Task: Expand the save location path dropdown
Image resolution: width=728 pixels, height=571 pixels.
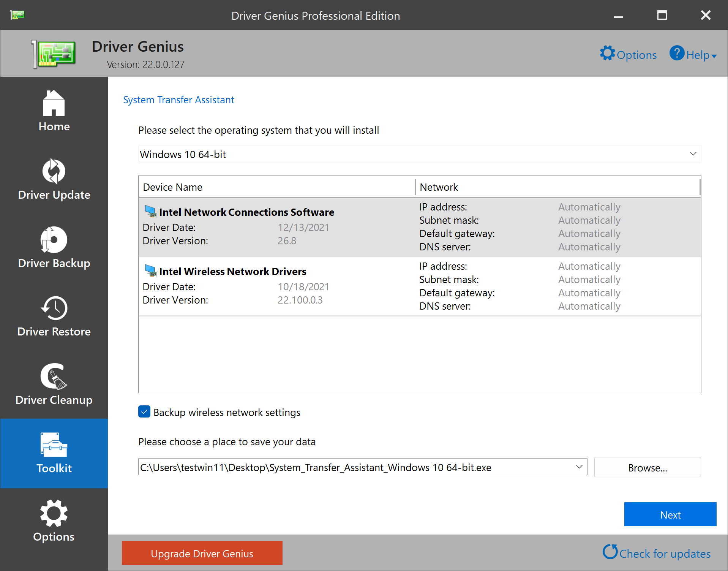Action: click(x=579, y=467)
